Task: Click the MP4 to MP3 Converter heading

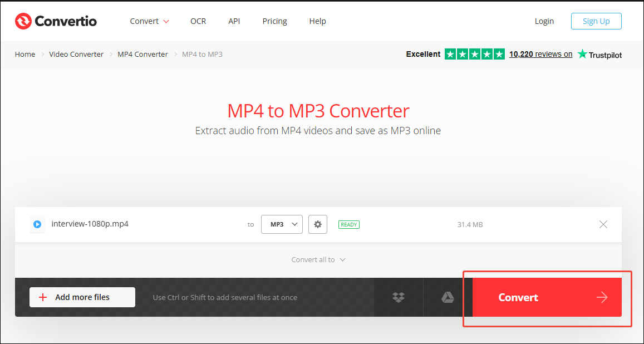Action: point(318,111)
